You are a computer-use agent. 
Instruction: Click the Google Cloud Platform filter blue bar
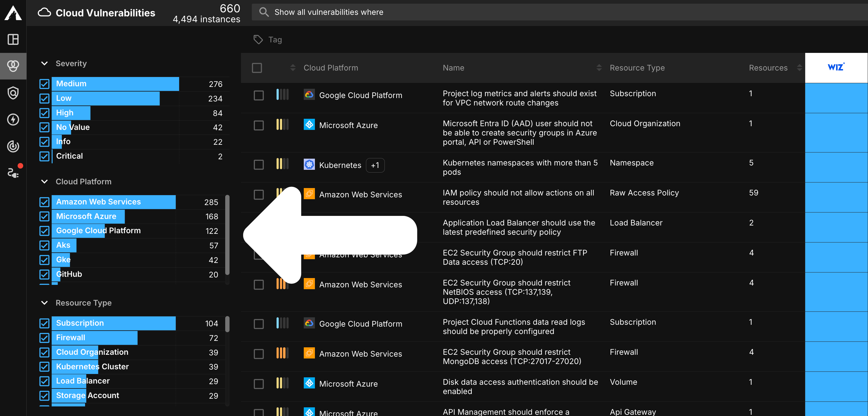pyautogui.click(x=78, y=231)
